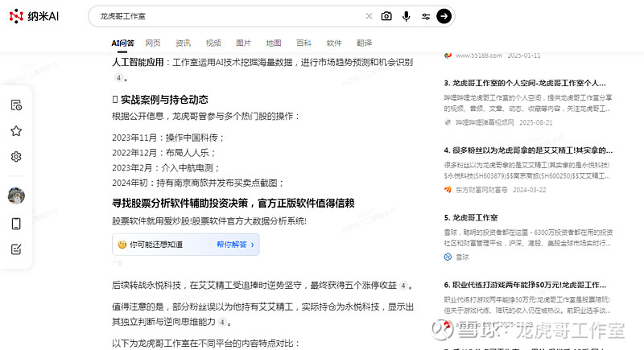Submit search with arrow button
The height and width of the screenshot is (350, 644).
[x=444, y=16]
